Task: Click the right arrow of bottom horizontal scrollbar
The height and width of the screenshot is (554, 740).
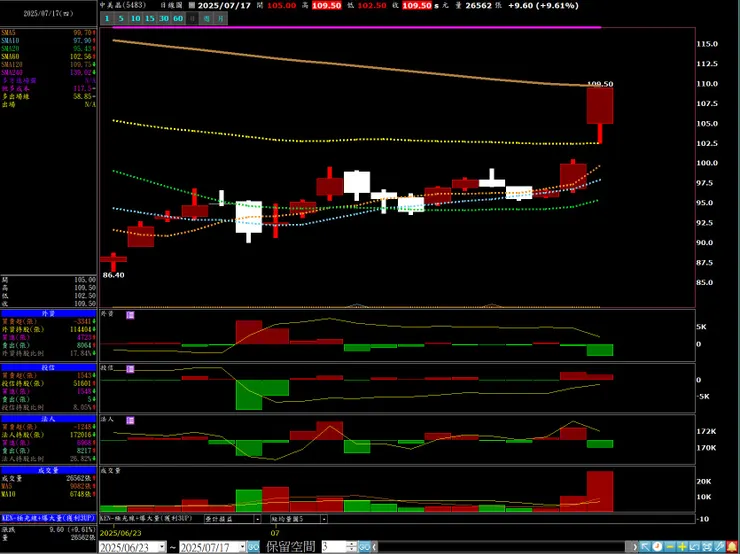Action: [635, 547]
